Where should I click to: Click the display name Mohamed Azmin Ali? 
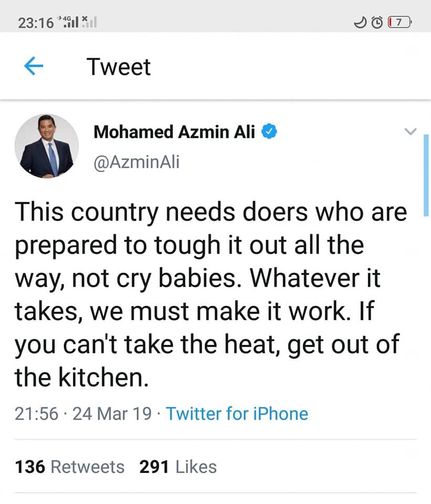(x=174, y=132)
